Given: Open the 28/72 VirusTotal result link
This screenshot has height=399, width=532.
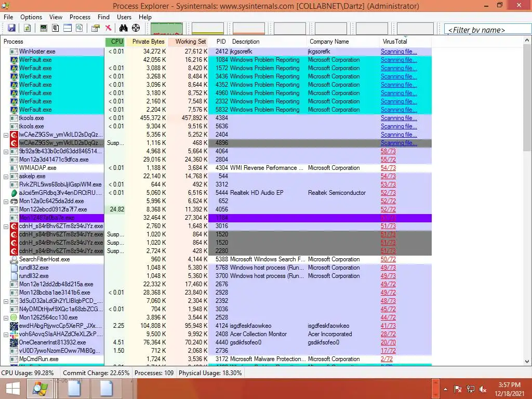Looking at the screenshot, I should click(388, 334).
